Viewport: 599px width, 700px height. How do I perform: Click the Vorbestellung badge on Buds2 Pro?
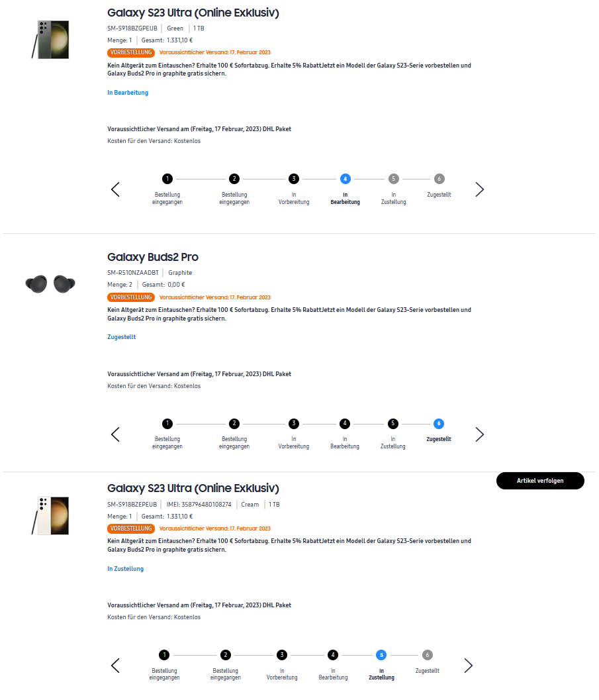click(131, 297)
